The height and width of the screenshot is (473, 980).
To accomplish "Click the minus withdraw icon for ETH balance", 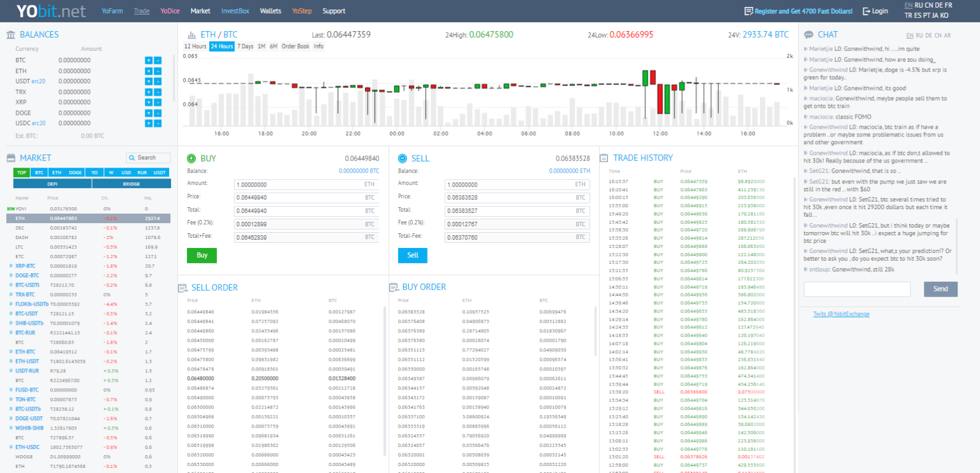I will 158,71.
